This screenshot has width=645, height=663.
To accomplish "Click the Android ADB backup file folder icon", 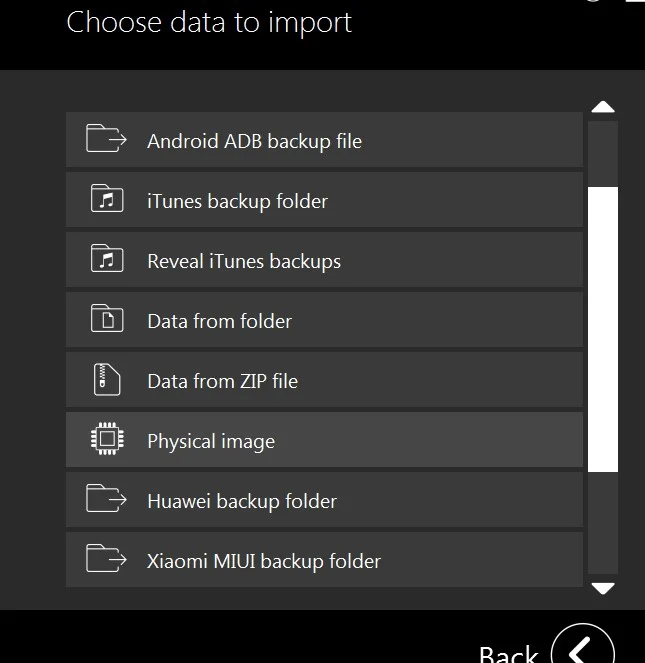I will click(106, 138).
